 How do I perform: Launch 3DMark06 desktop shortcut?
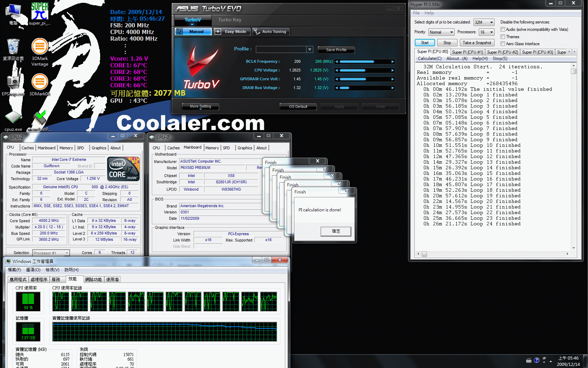point(40,84)
